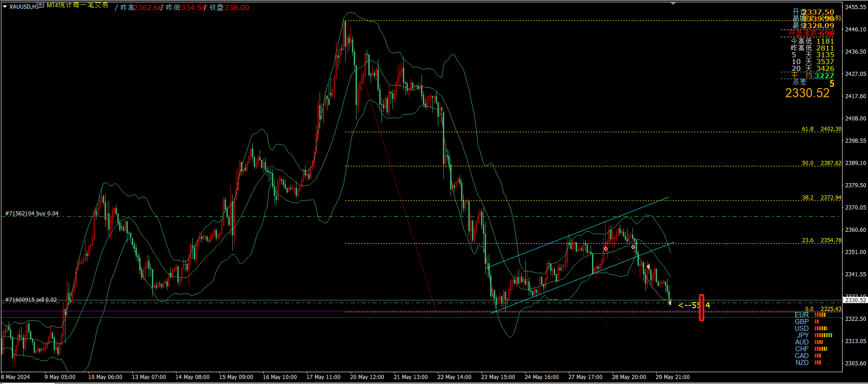
Task: Click the 38.2 Fibonacci level label 2372.94
Action: point(822,198)
